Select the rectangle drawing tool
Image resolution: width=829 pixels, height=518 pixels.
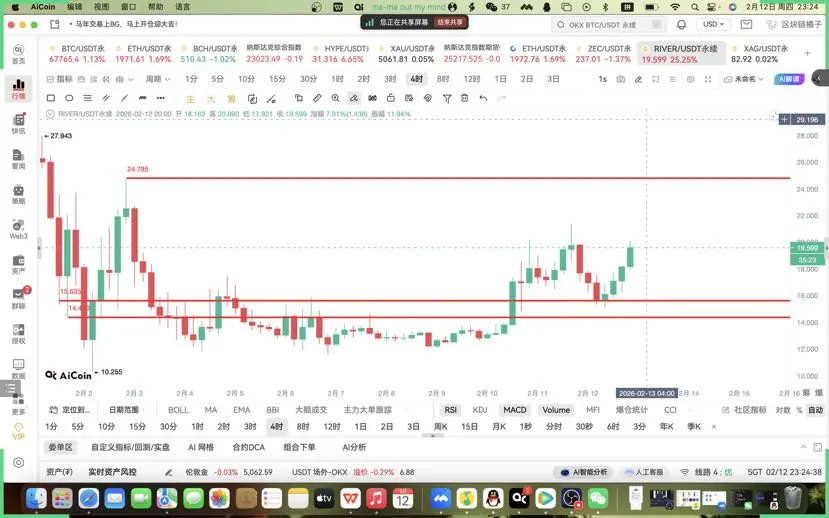pyautogui.click(x=51, y=98)
